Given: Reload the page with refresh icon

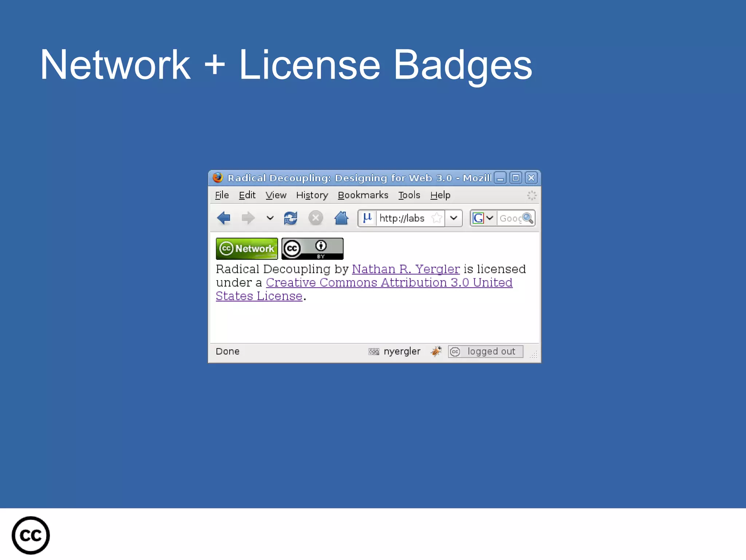Looking at the screenshot, I should tap(291, 218).
